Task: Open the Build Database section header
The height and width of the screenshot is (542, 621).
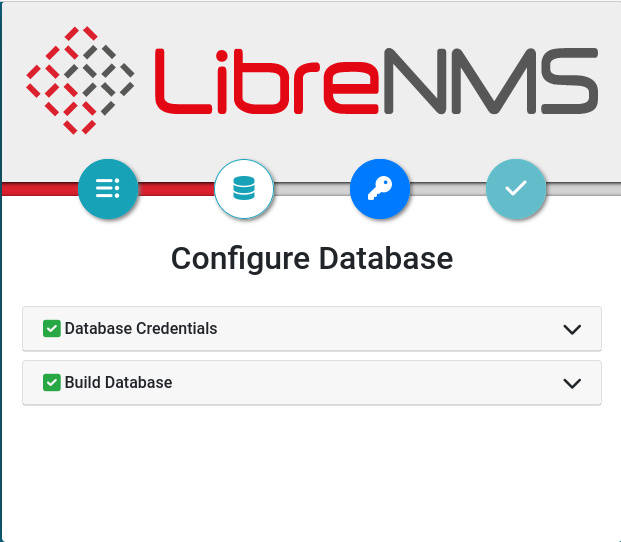Action: 312,382
